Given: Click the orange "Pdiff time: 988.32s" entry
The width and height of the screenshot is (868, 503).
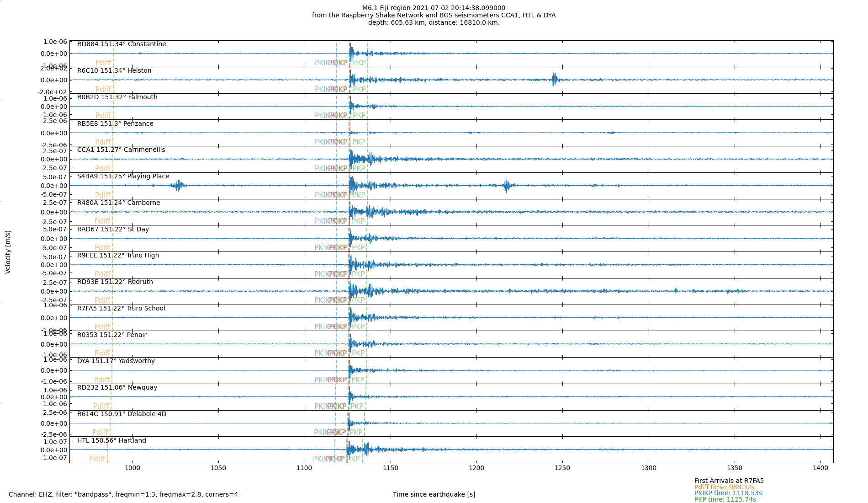Looking at the screenshot, I should click(725, 487).
